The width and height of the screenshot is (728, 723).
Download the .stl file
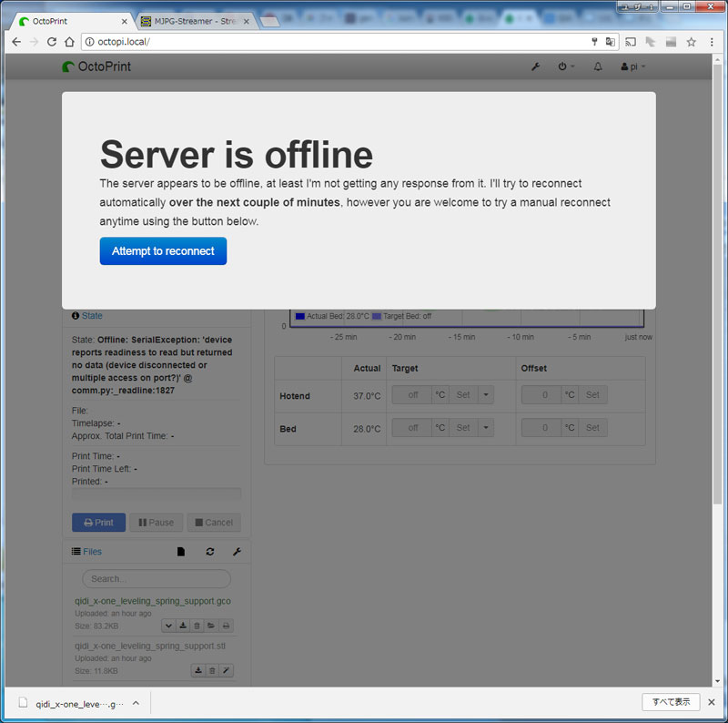click(x=198, y=670)
